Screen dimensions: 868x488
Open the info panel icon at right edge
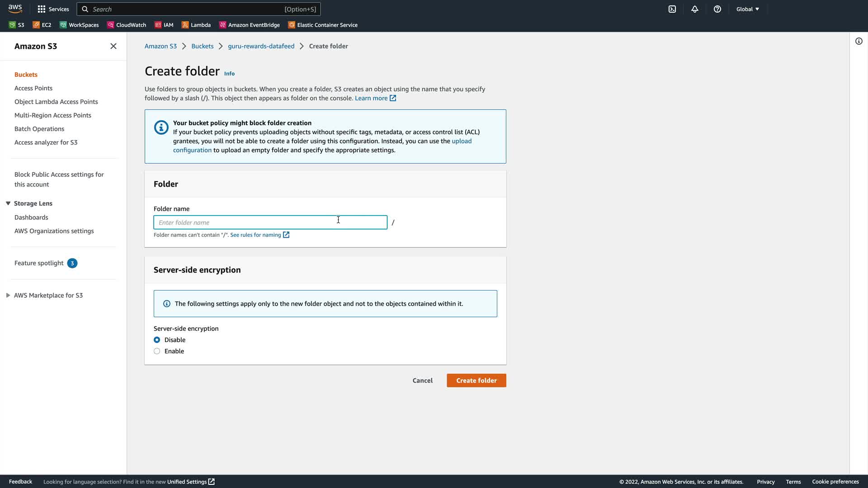859,41
